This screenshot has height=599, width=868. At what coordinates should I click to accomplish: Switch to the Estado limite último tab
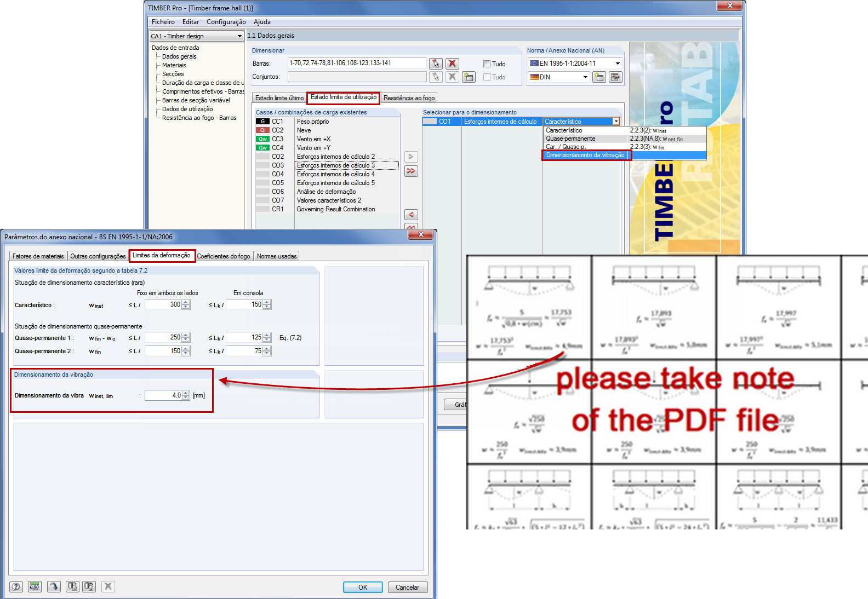tap(279, 98)
